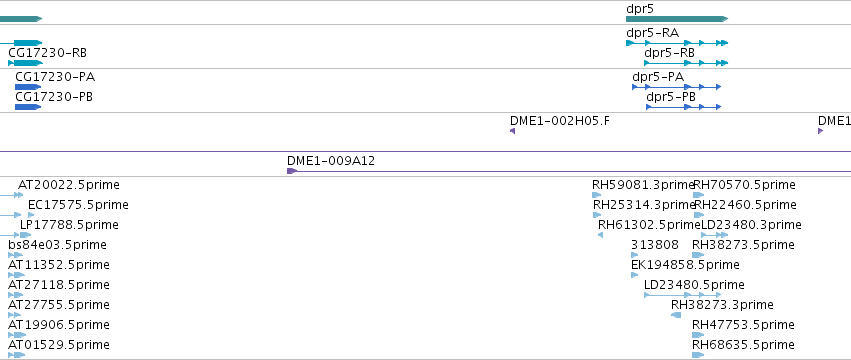Select the 313808 feature glyph
This screenshot has width=851, height=360.
coord(635,255)
